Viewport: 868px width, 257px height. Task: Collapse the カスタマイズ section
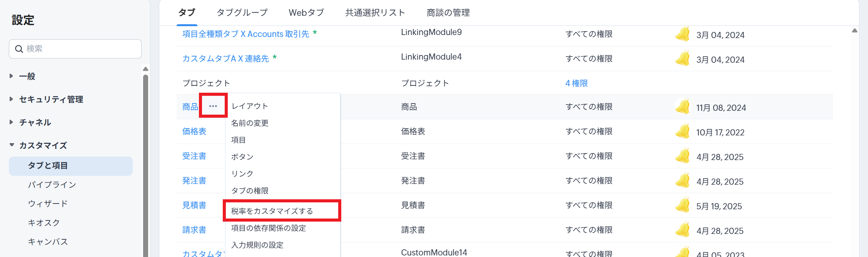click(x=12, y=145)
